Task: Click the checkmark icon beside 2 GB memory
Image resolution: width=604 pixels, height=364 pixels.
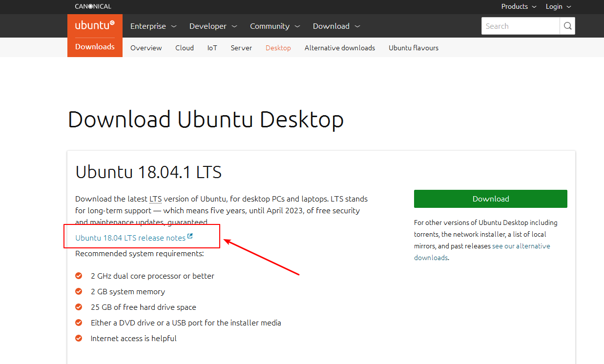Action: point(79,291)
